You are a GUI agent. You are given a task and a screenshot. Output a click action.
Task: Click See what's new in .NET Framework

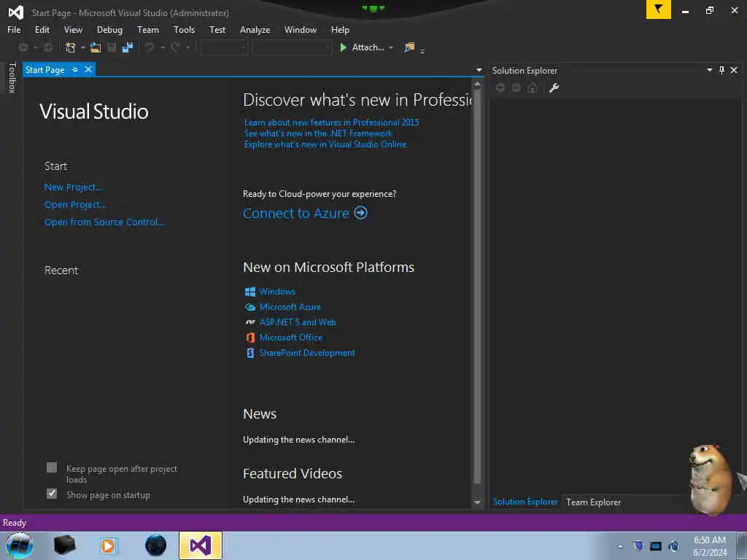coord(318,133)
